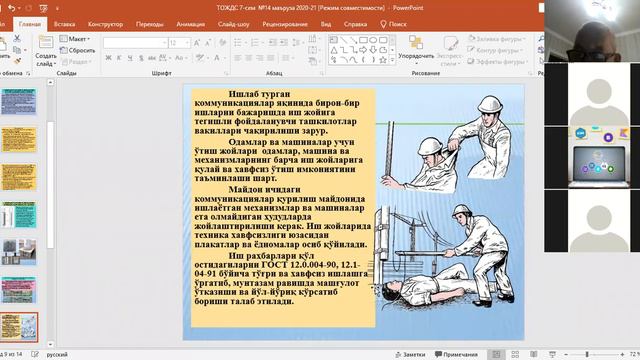This screenshot has height=360, width=640.
Task: Click the Undo arrow in the title bar
Action: [11, 8]
